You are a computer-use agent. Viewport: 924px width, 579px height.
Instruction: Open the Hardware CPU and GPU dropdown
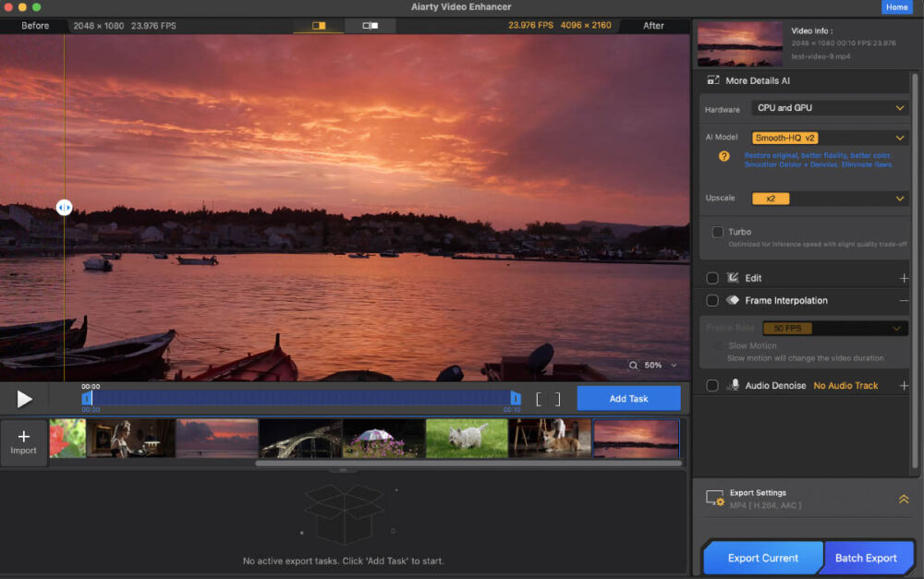point(829,108)
